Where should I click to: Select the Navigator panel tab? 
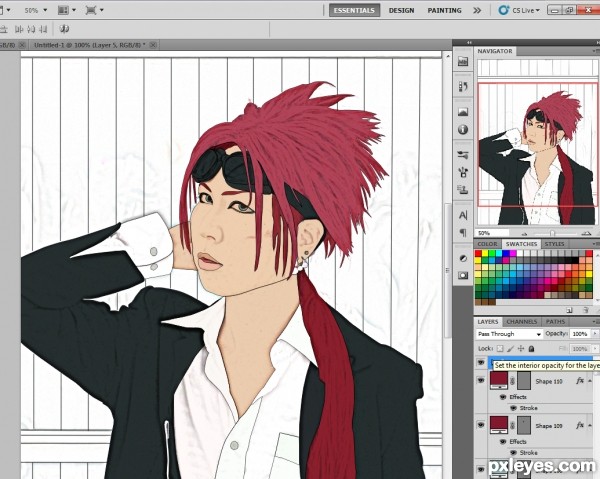(495, 51)
